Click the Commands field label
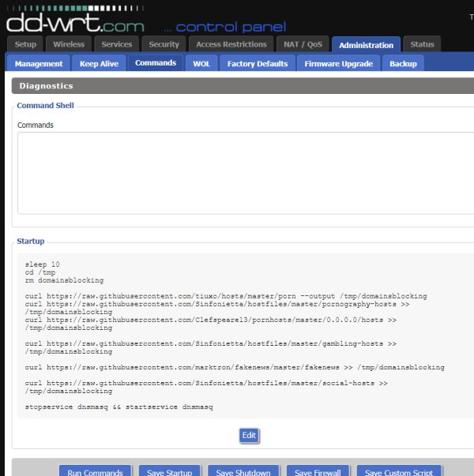 (x=36, y=125)
